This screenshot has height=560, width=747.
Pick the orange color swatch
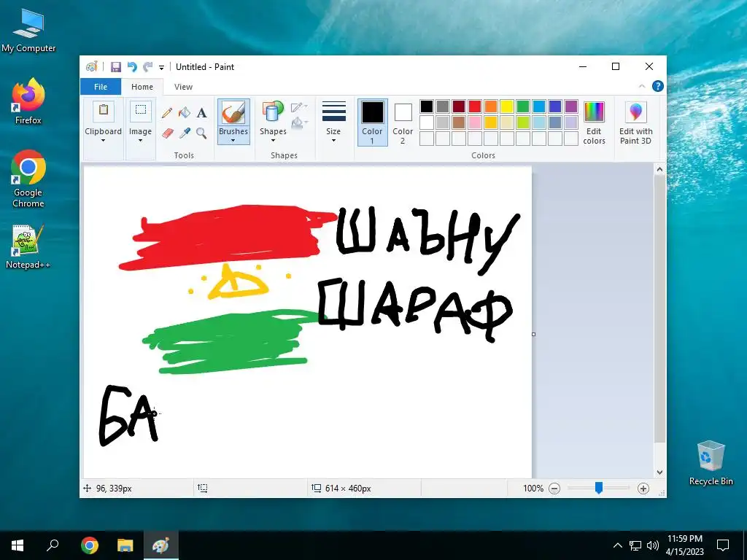tap(491, 106)
